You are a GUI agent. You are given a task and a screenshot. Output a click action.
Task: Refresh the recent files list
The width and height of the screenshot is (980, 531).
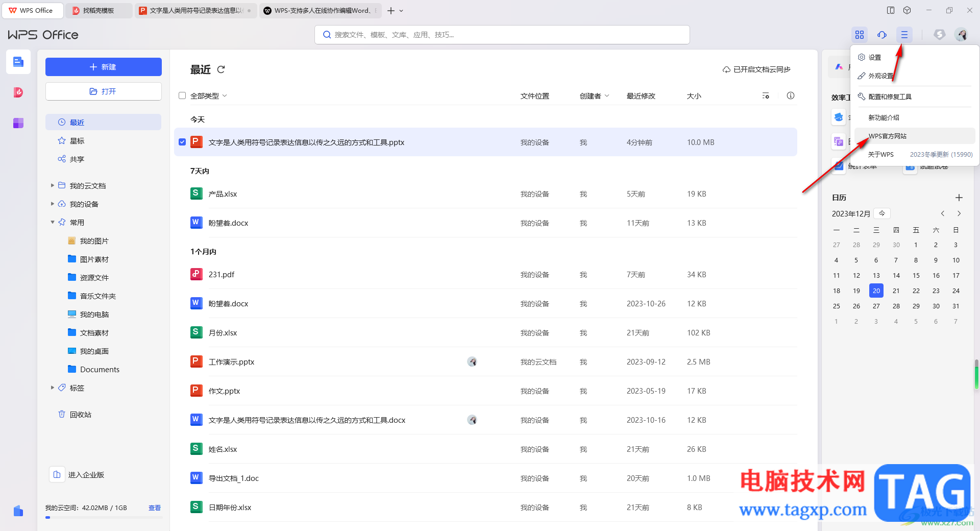point(221,69)
